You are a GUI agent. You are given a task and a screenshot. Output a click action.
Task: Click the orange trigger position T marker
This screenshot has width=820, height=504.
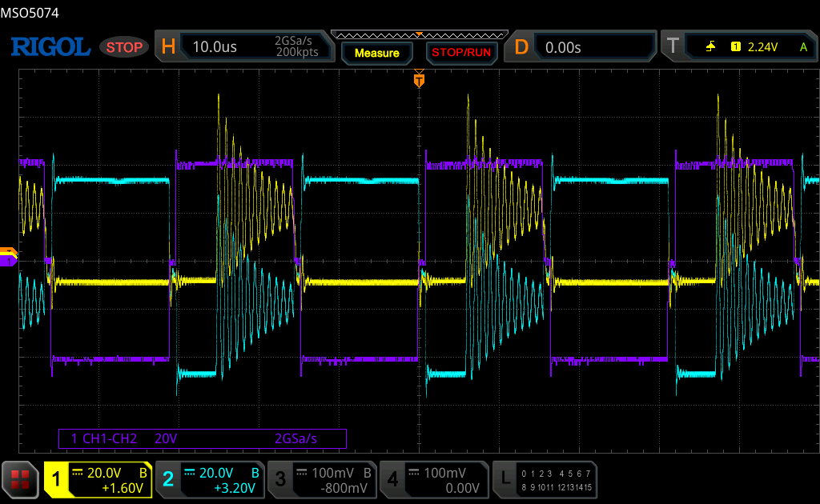click(419, 80)
